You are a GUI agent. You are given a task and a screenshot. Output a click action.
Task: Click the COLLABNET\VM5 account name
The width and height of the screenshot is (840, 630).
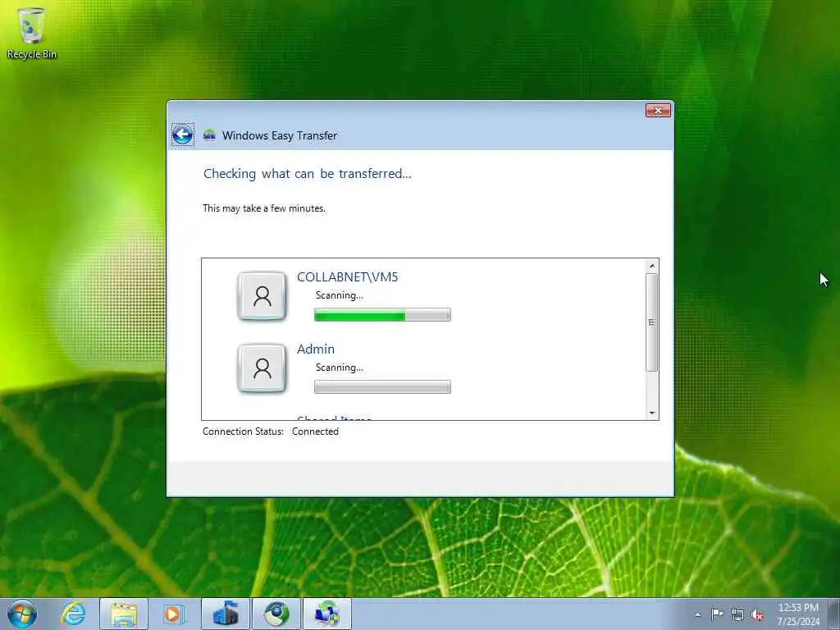(347, 277)
